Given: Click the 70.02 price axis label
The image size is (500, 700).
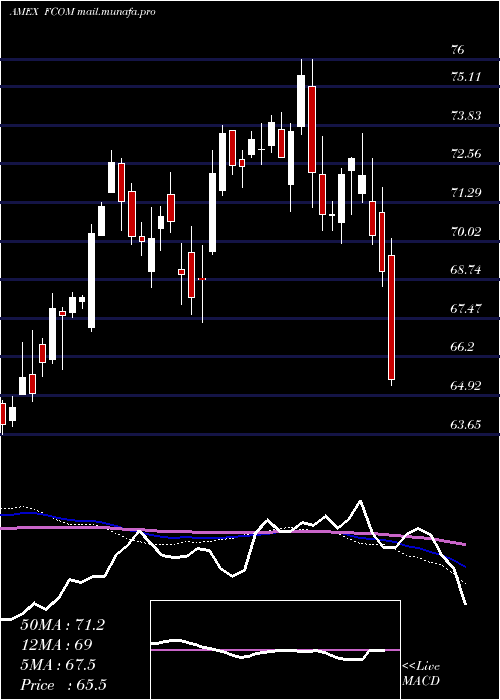Looking at the screenshot, I should point(466,231).
